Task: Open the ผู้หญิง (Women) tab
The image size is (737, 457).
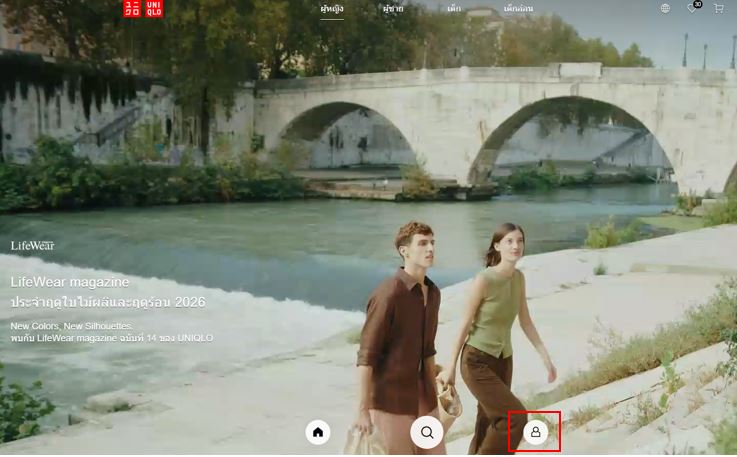Action: pyautogui.click(x=332, y=9)
